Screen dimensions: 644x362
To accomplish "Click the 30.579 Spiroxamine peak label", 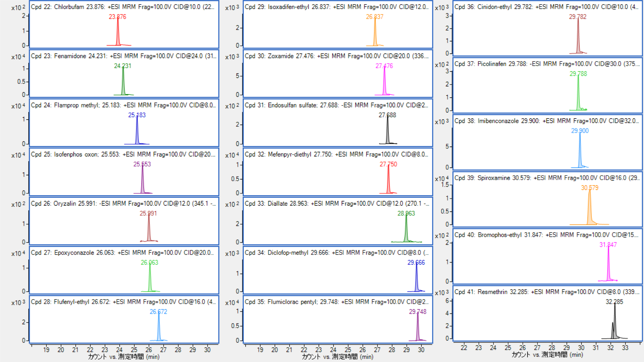I will point(590,188).
